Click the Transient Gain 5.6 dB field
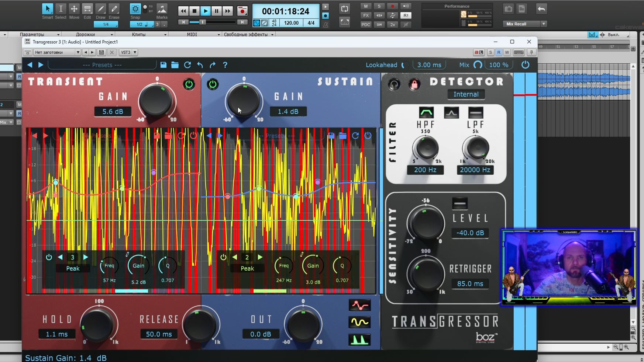This screenshot has width=644, height=362. pyautogui.click(x=113, y=111)
